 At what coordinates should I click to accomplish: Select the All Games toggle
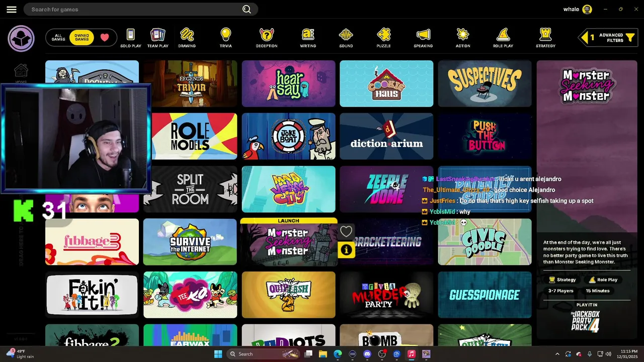coord(58,38)
